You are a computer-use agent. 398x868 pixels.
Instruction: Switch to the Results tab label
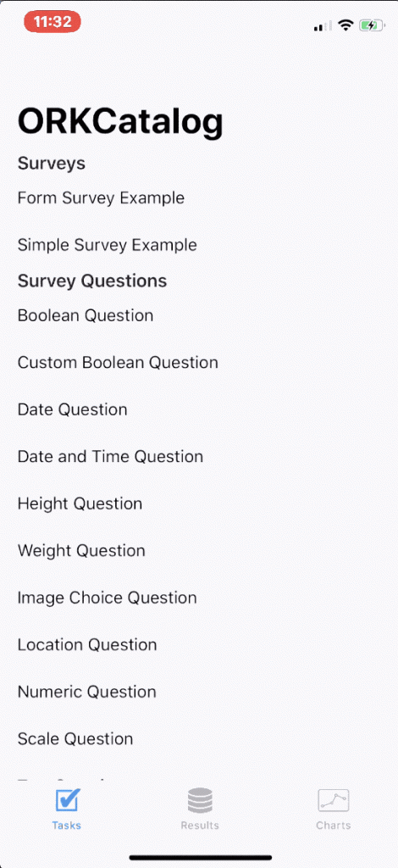200,826
